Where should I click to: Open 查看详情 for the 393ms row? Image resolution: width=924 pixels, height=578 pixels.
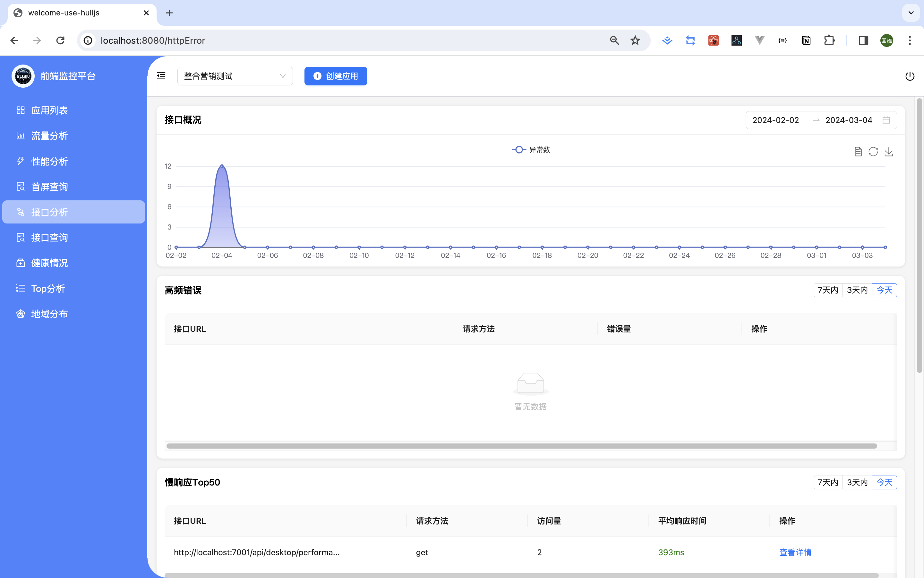[x=795, y=552]
